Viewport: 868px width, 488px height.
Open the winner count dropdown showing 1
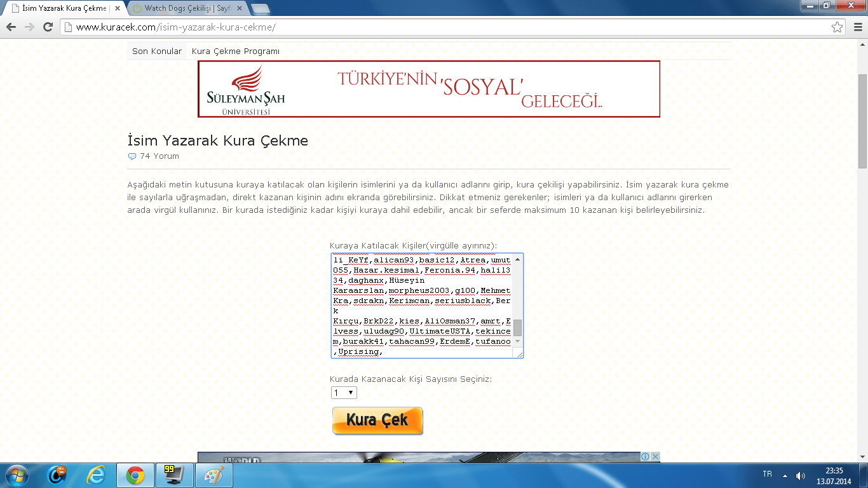click(344, 393)
